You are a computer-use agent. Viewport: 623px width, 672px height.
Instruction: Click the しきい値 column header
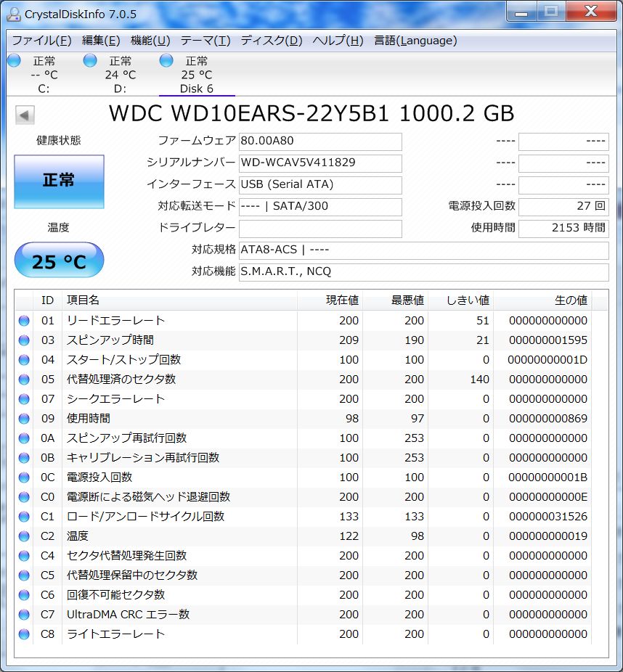pyautogui.click(x=460, y=300)
